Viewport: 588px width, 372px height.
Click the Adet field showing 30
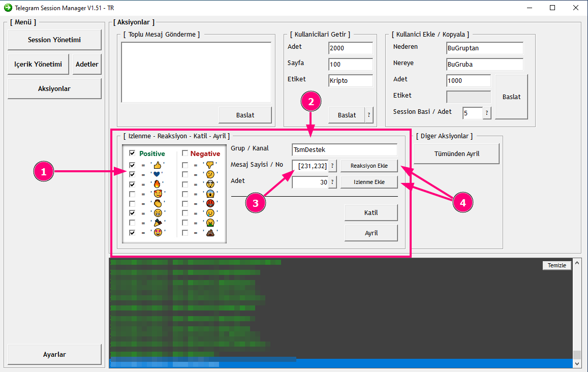310,182
